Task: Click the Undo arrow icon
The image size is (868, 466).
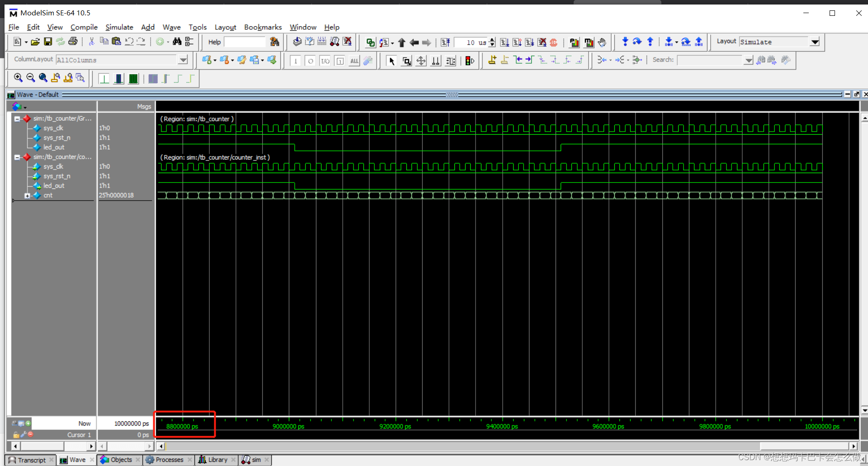Action: pos(129,42)
